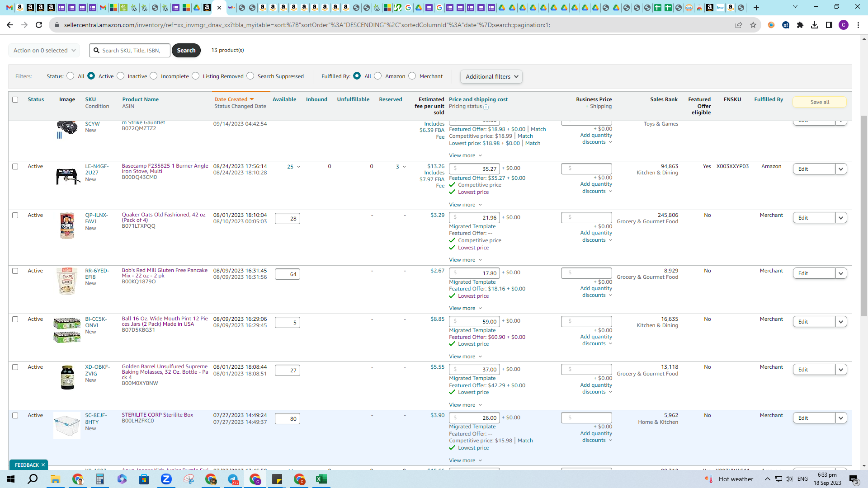Viewport: 868px width, 488px height.
Task: Open Quaker Oats Old Fashioned product link
Action: (x=164, y=217)
